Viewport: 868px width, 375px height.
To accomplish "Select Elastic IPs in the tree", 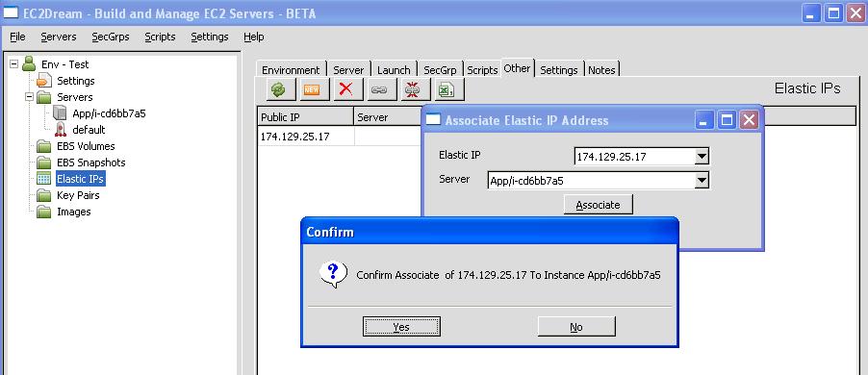I will click(80, 179).
